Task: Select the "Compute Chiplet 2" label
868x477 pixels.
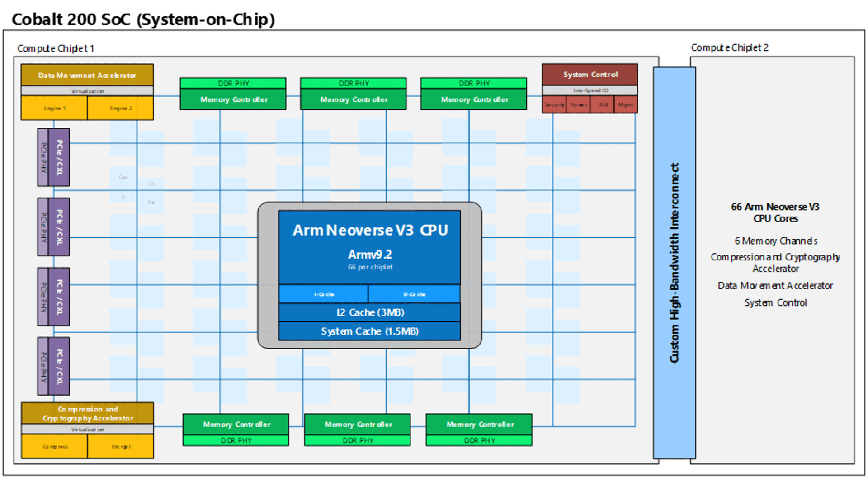Action: [x=730, y=47]
